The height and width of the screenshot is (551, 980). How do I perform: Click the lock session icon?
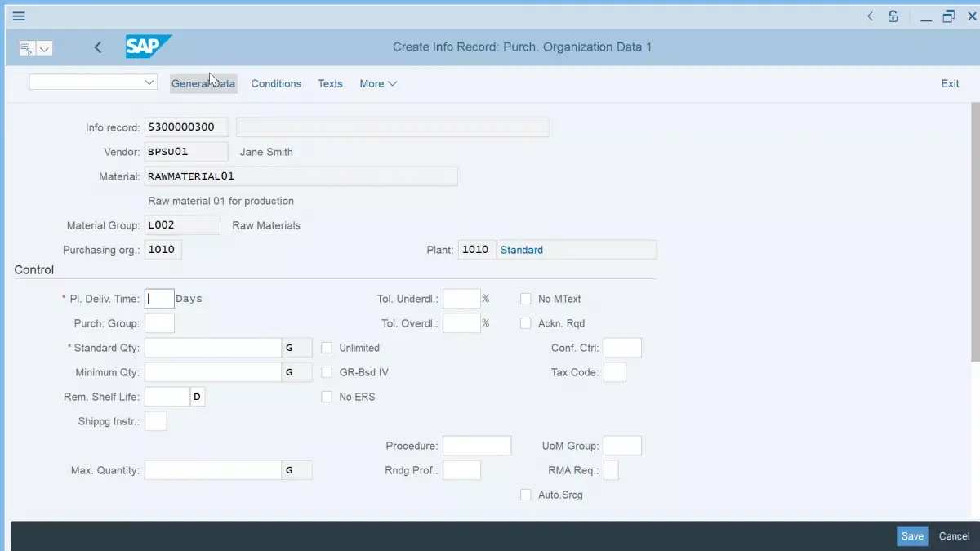(x=893, y=16)
